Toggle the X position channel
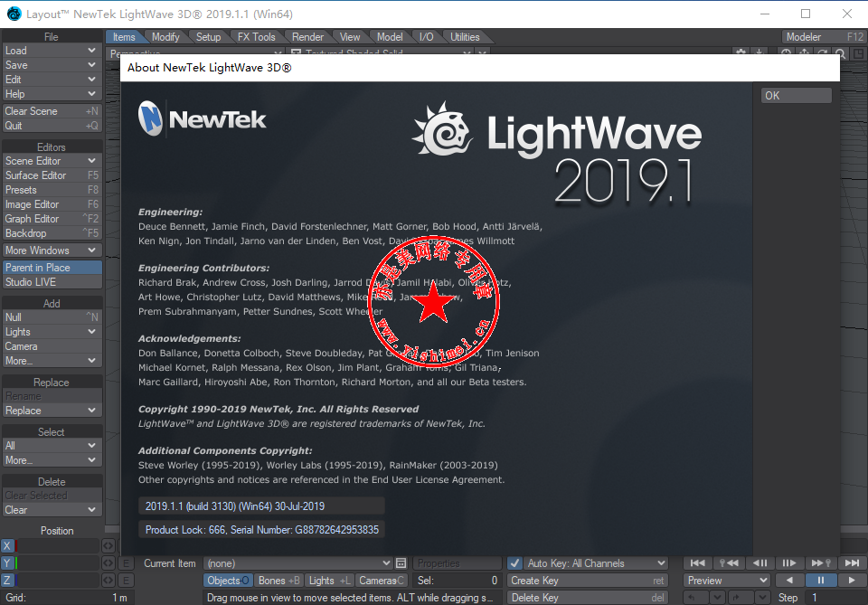This screenshot has height=605, width=868. pyautogui.click(x=7, y=546)
